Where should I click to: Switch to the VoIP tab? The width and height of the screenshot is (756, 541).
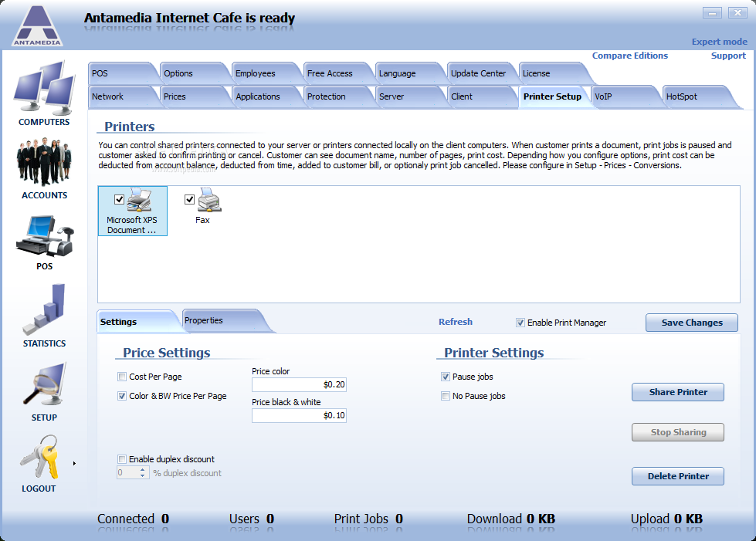point(624,96)
